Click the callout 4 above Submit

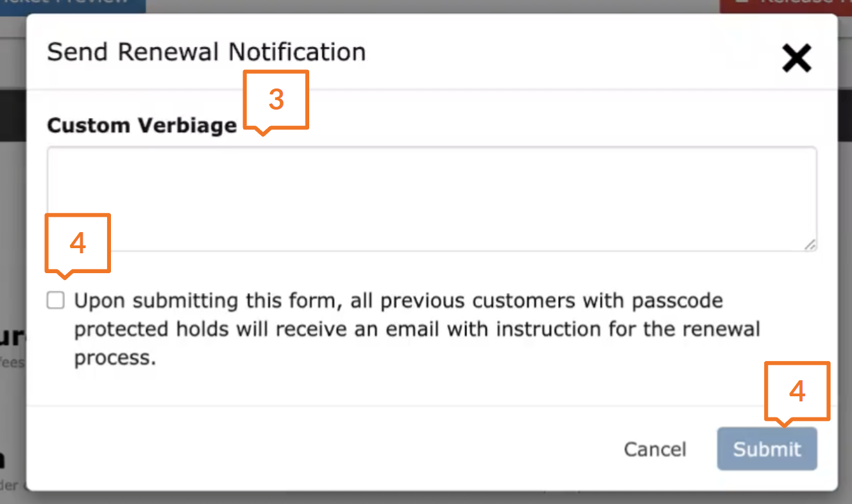pyautogui.click(x=797, y=391)
